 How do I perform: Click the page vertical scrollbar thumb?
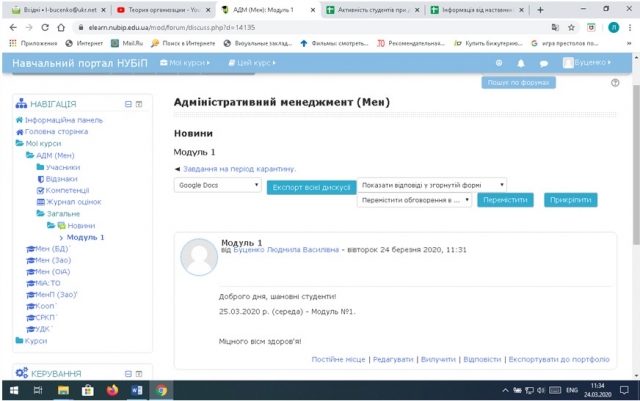[636, 163]
